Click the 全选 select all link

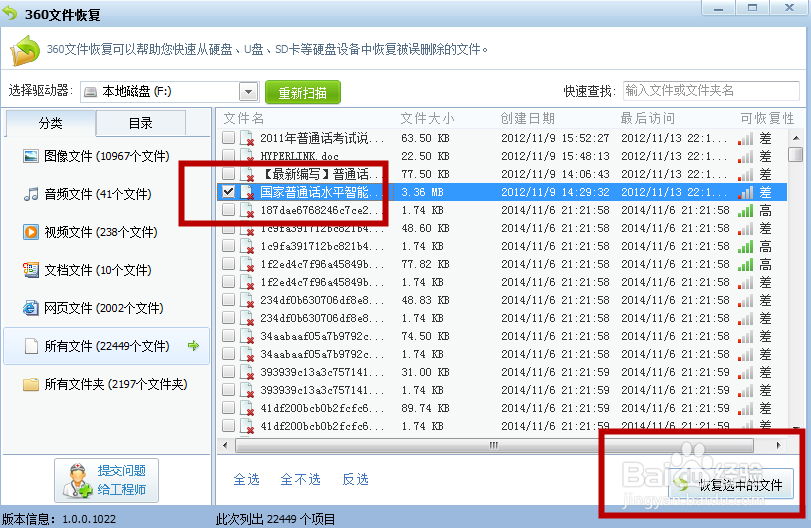pyautogui.click(x=246, y=479)
